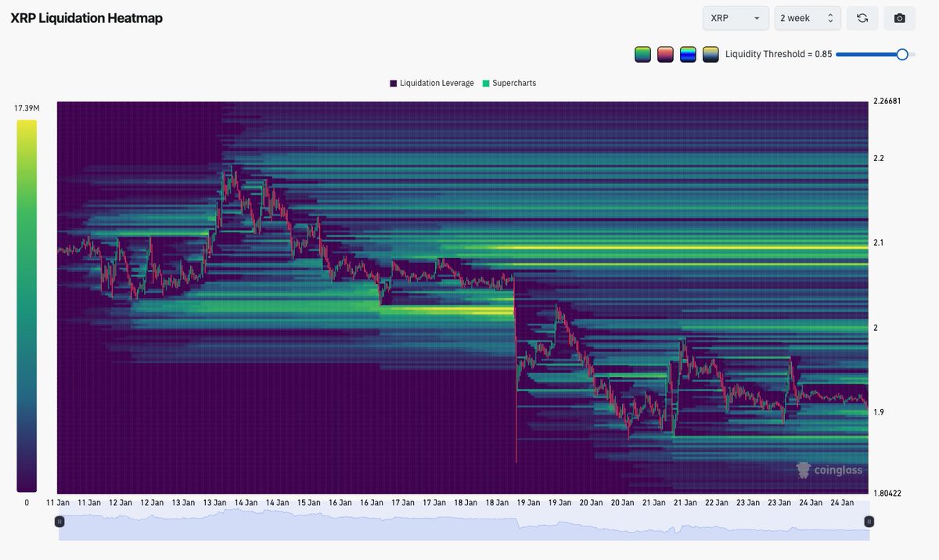Viewport: 939px width, 560px height.
Task: Click the left timeline range handle
Action: coord(59,522)
